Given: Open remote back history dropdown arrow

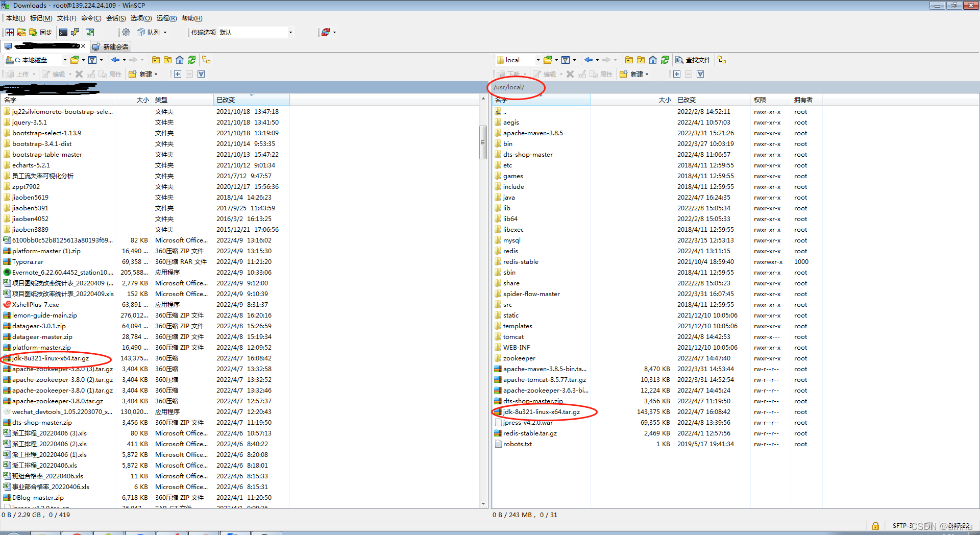Looking at the screenshot, I should 597,60.
